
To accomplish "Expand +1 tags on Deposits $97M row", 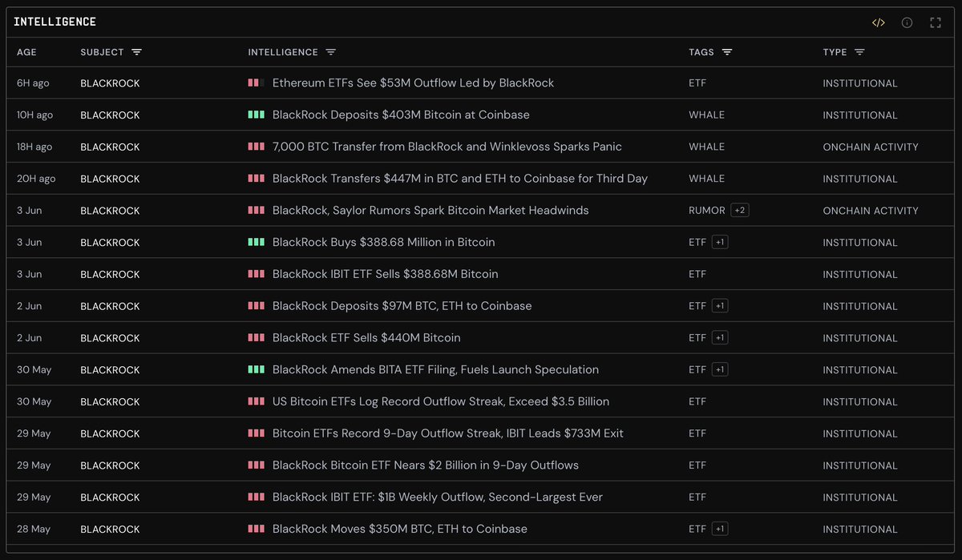I will click(x=720, y=306).
